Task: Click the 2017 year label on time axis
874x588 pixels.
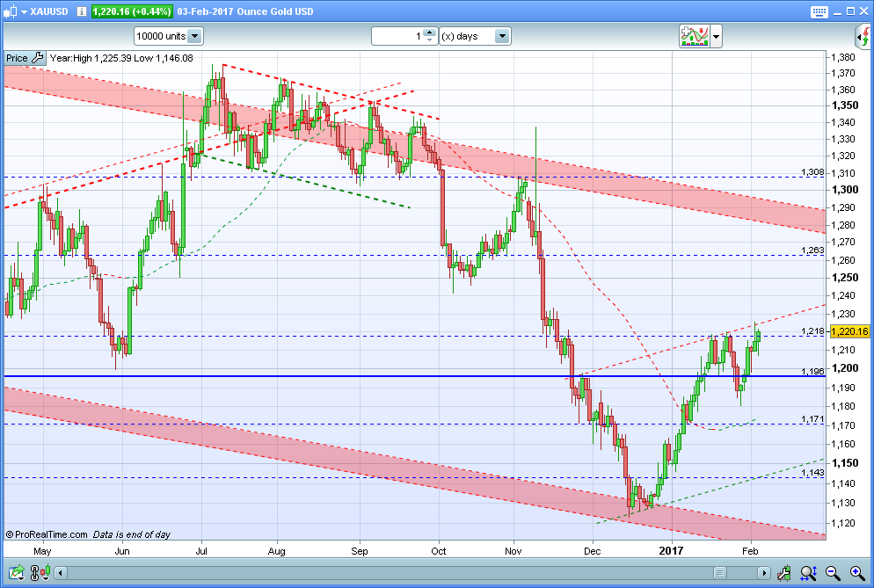Action: 671,551
